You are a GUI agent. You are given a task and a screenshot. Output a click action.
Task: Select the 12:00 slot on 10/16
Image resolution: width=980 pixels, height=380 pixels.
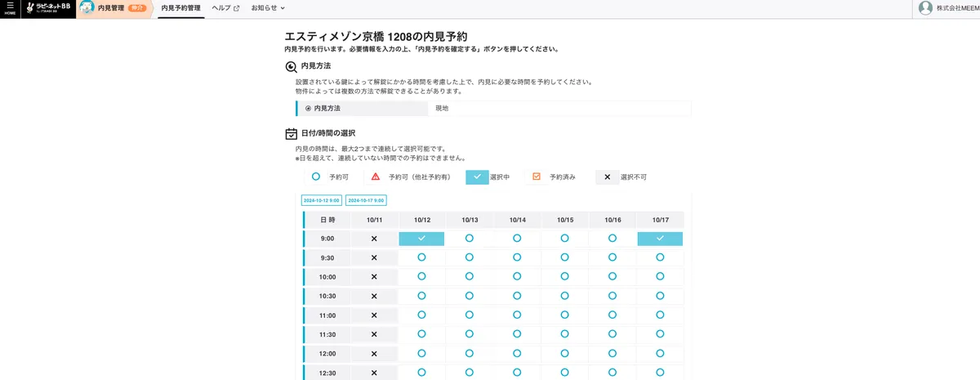612,354
